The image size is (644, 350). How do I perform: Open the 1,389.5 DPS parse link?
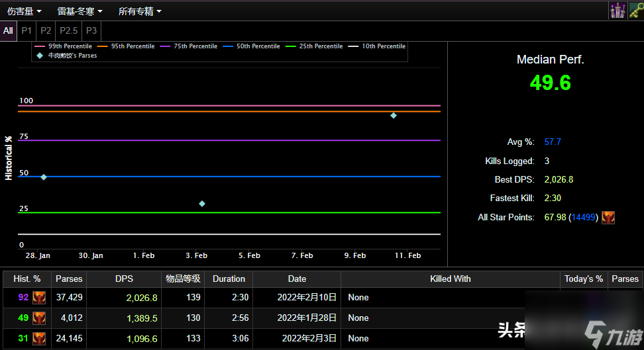142,318
